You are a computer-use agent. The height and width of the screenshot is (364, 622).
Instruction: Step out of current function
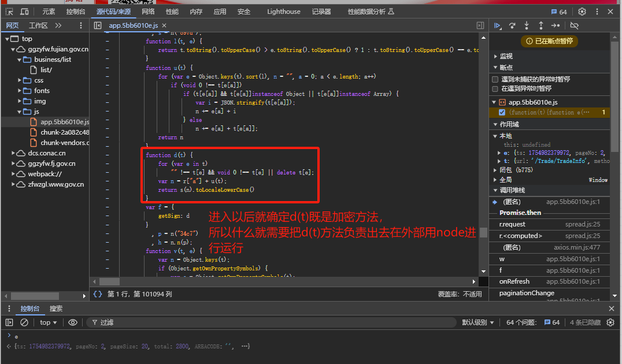point(540,25)
